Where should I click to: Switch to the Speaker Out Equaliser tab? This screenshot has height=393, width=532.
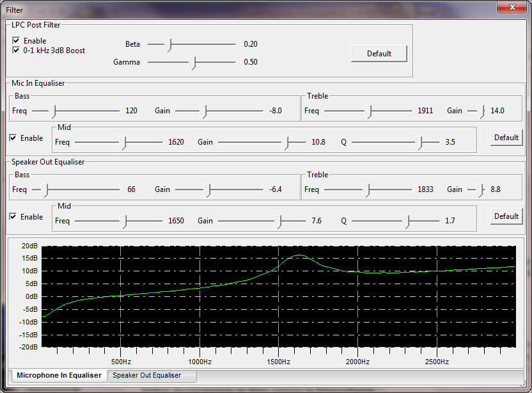point(152,376)
